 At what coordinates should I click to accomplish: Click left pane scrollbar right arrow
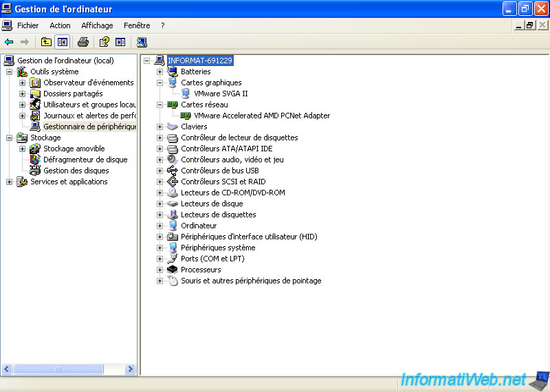point(130,369)
